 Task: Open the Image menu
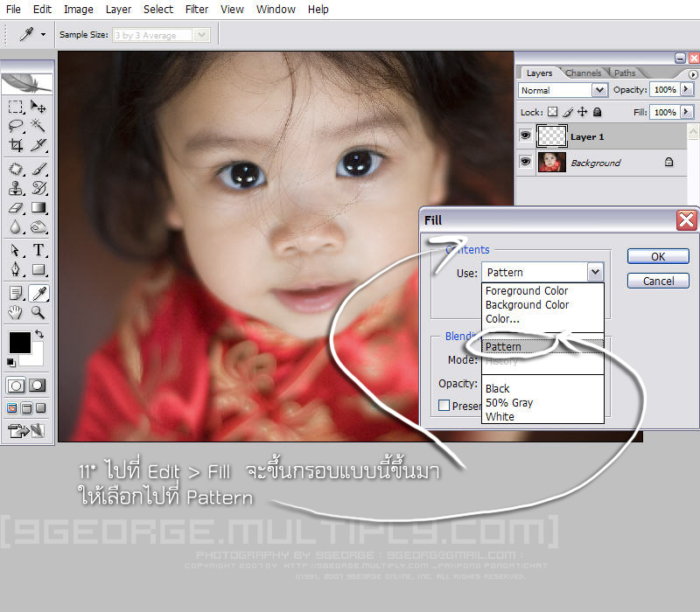point(78,9)
